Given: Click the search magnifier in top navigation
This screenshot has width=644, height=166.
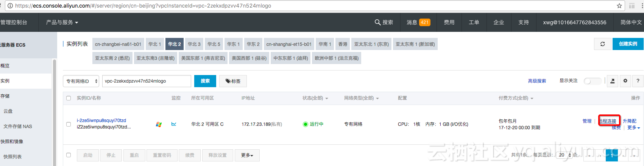Looking at the screenshot, I should [x=377, y=22].
